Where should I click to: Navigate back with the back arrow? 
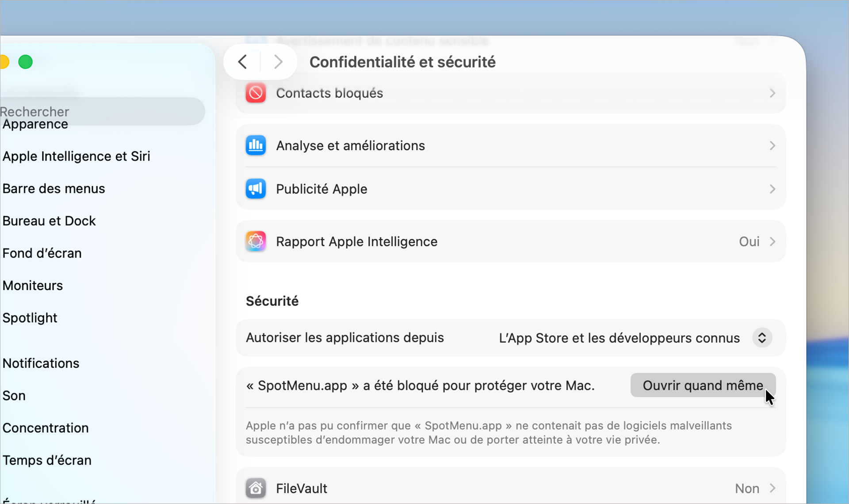click(x=242, y=61)
